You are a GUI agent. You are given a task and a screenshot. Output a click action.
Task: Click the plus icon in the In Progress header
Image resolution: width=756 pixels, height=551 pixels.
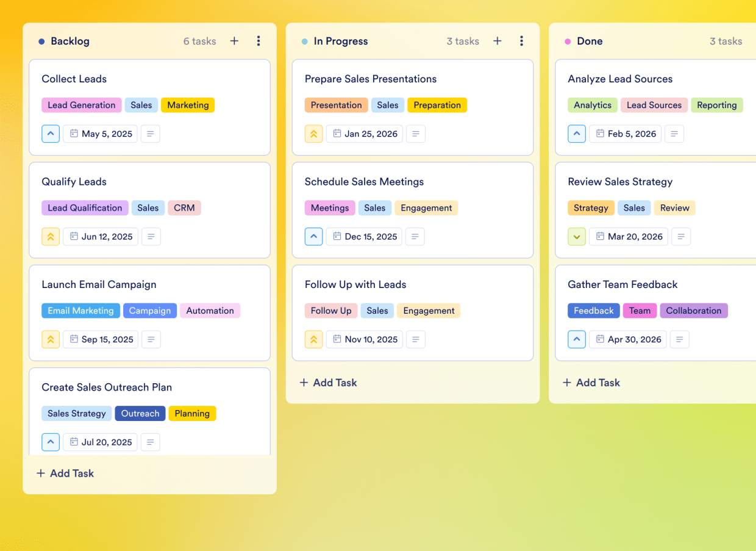pos(497,41)
